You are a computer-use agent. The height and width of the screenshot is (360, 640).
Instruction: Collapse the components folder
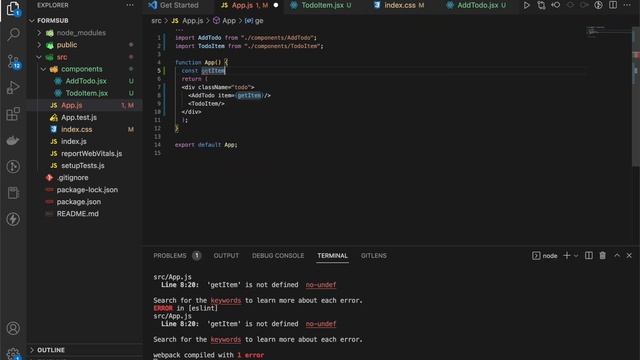coord(43,69)
